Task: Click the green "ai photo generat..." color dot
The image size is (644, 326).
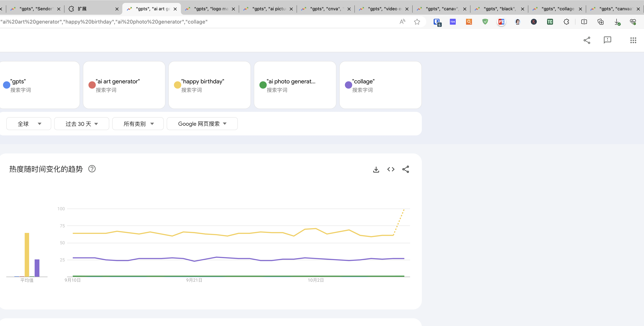Action: 263,85
